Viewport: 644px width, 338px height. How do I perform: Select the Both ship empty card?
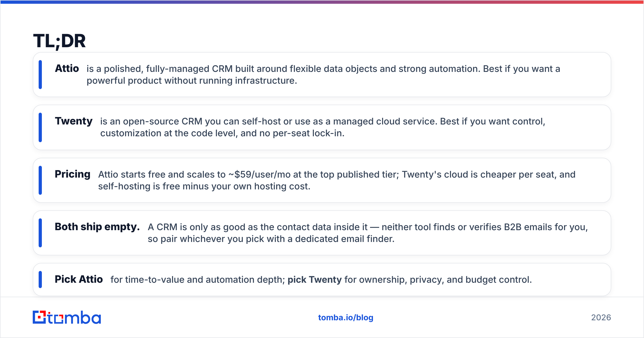pos(322,233)
